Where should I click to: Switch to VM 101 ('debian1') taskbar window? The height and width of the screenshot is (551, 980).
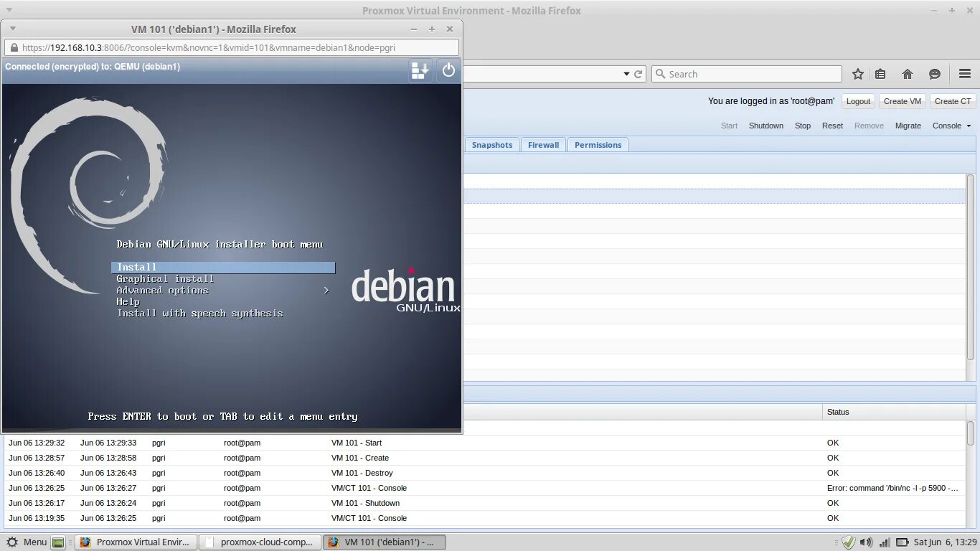pos(384,542)
